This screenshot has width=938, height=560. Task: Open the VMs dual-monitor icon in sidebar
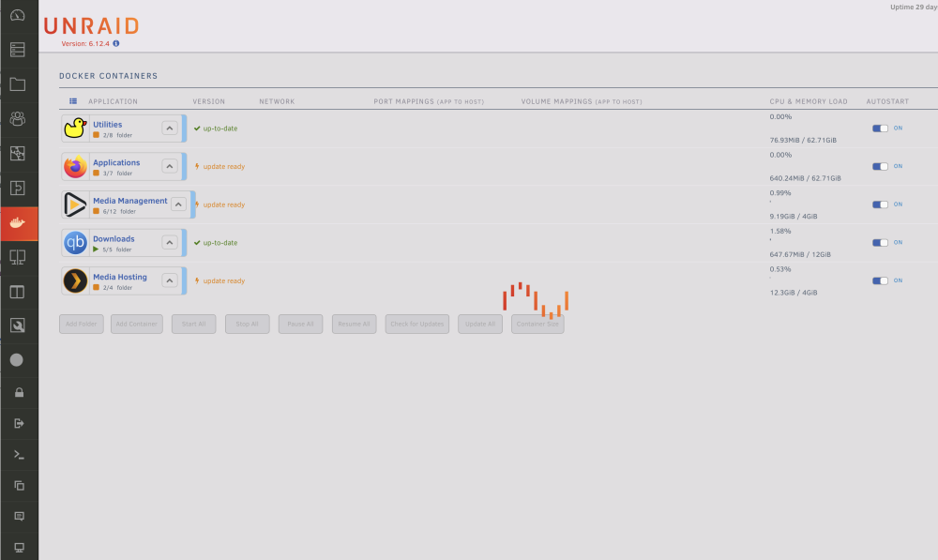(x=17, y=257)
